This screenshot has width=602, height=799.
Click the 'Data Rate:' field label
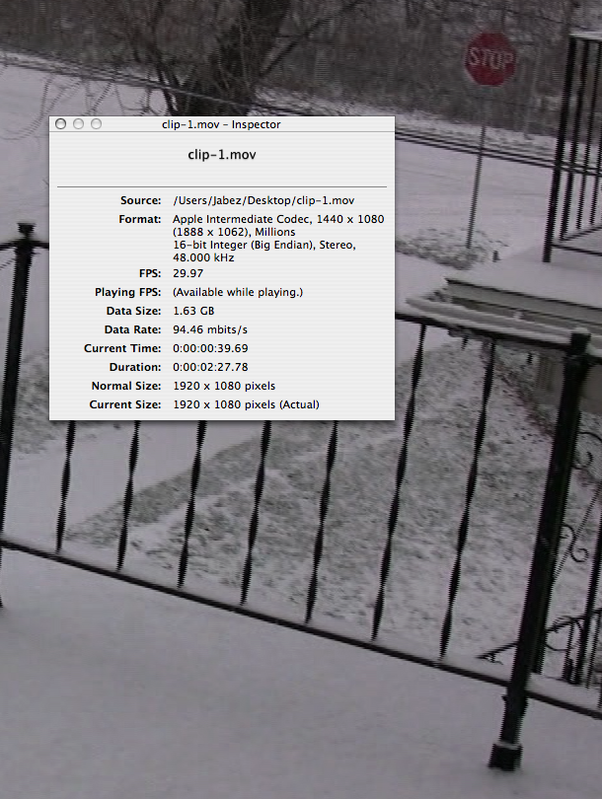(x=132, y=329)
